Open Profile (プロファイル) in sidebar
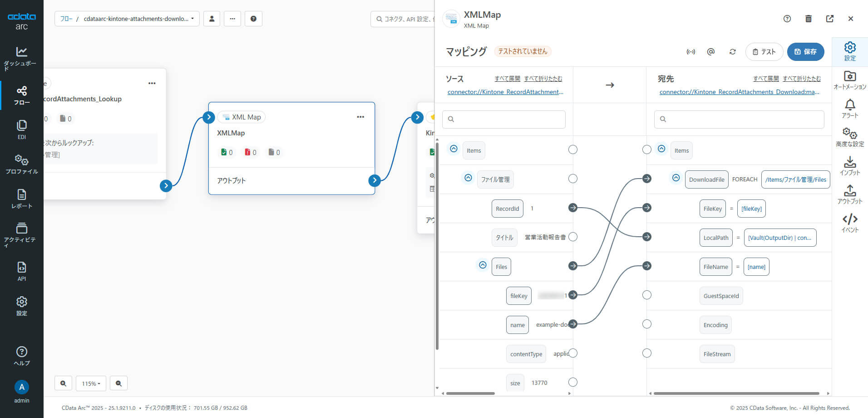 click(21, 164)
